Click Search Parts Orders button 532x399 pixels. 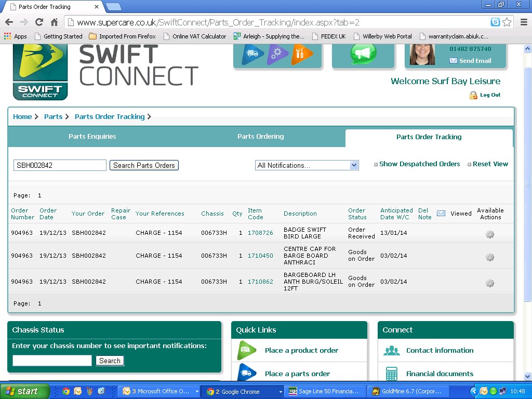tap(144, 165)
